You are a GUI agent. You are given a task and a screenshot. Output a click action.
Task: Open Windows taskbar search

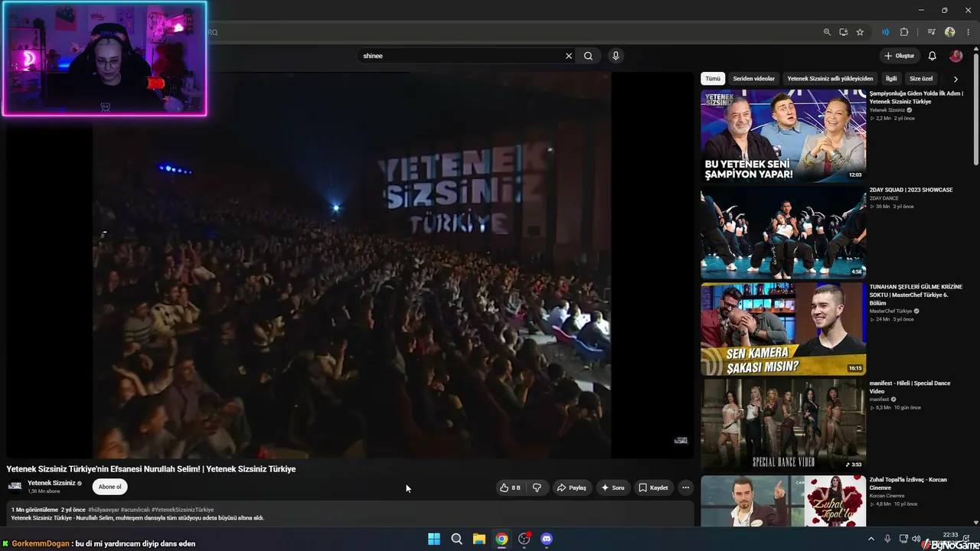[x=457, y=539]
